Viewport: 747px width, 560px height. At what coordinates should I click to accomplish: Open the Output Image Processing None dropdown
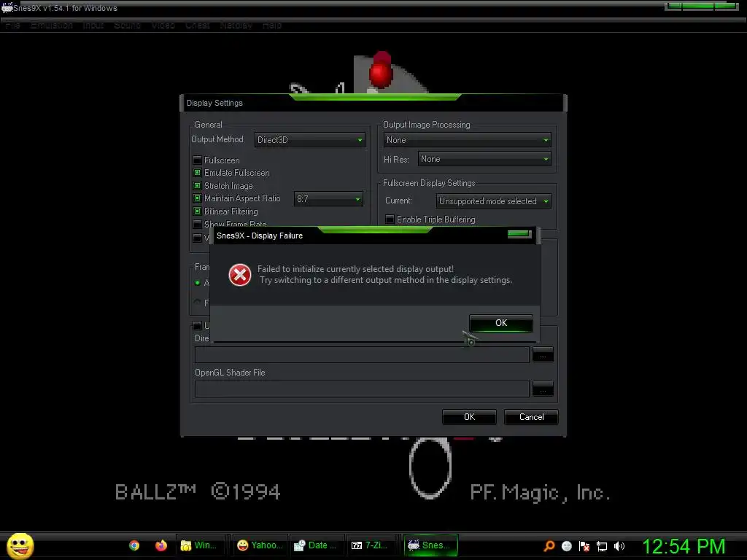click(x=468, y=139)
